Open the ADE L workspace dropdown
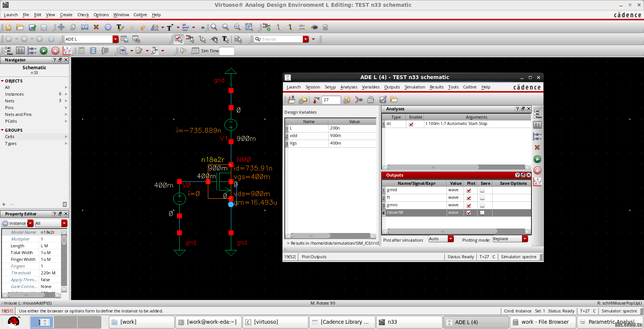This screenshot has width=644, height=329. [x=116, y=39]
